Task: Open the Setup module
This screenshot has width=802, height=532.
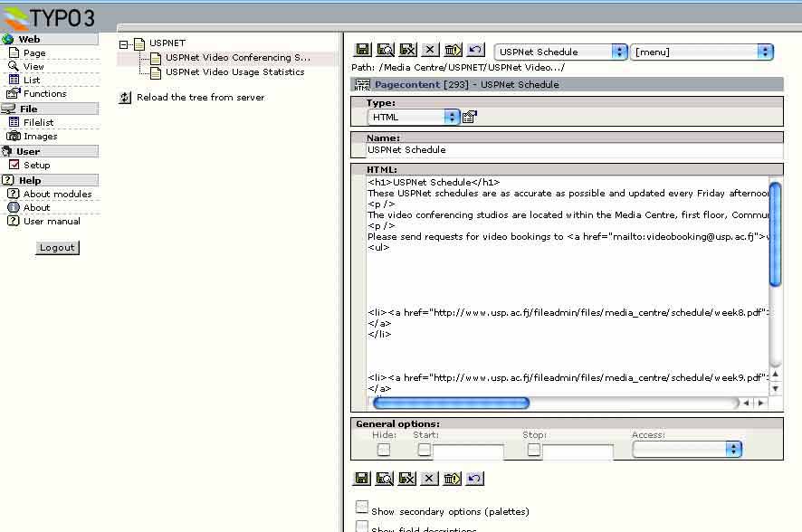Action: pos(37,165)
